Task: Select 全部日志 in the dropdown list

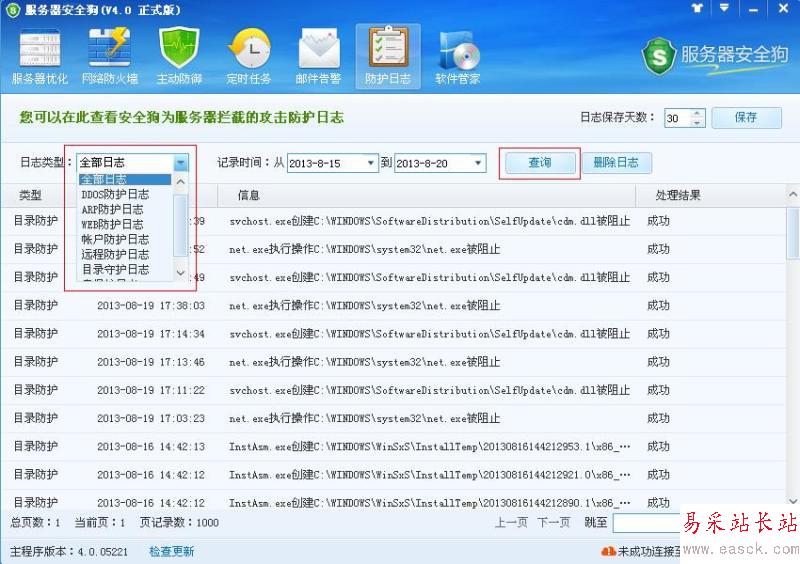Action: [125, 179]
